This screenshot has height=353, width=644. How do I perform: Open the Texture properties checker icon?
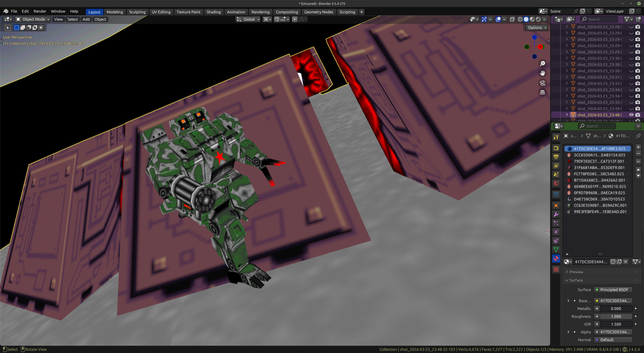pos(556,270)
